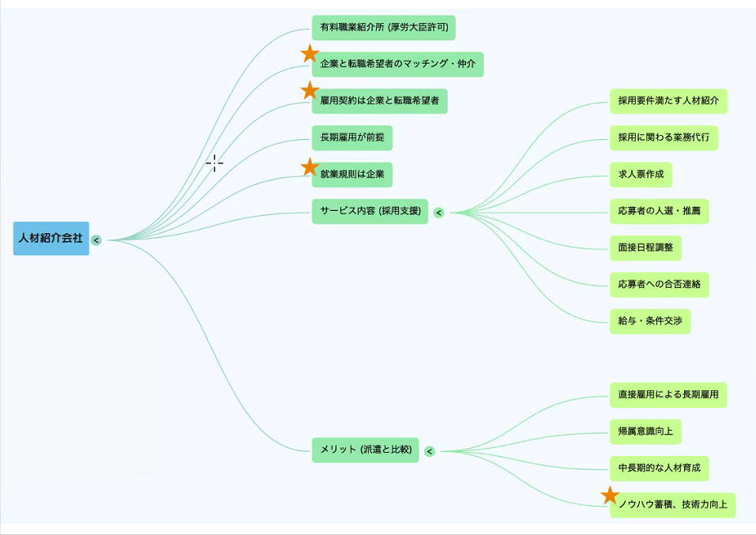Image resolution: width=756 pixels, height=535 pixels.
Task: Select the 人材紹介会社 central topic
Action: 51,239
